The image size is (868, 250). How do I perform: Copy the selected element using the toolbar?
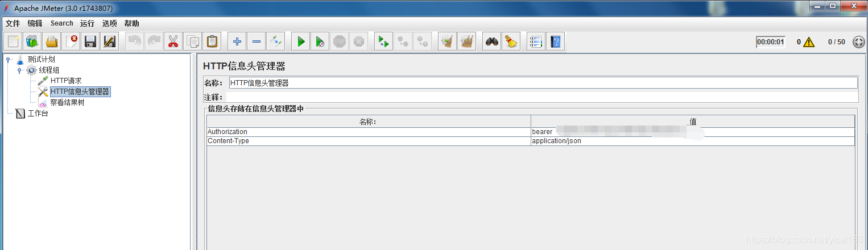pos(193,41)
